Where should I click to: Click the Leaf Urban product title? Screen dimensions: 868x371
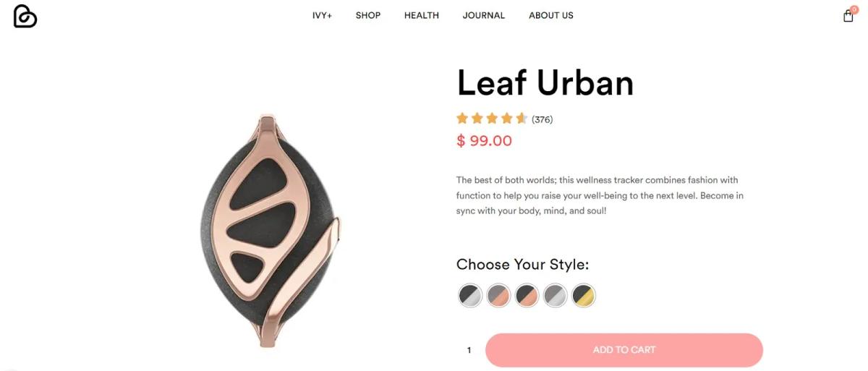coord(545,83)
